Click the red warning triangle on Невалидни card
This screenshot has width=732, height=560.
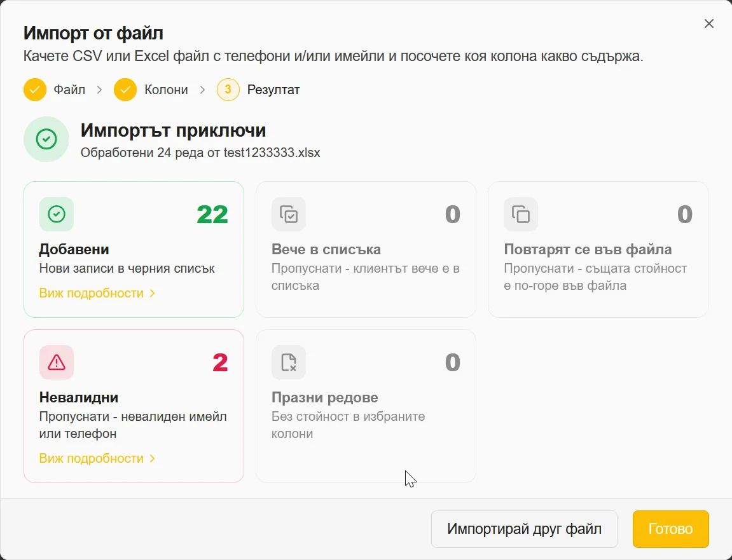pyautogui.click(x=57, y=362)
